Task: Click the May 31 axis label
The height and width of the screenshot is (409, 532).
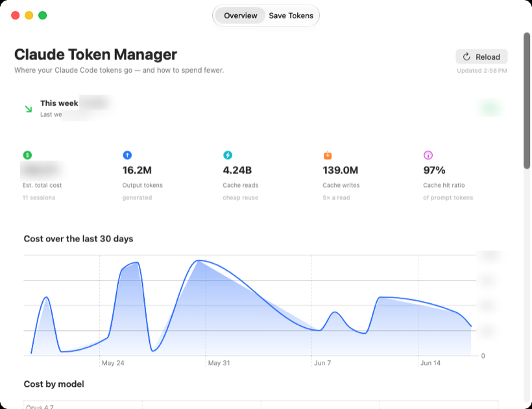Action: (x=219, y=363)
